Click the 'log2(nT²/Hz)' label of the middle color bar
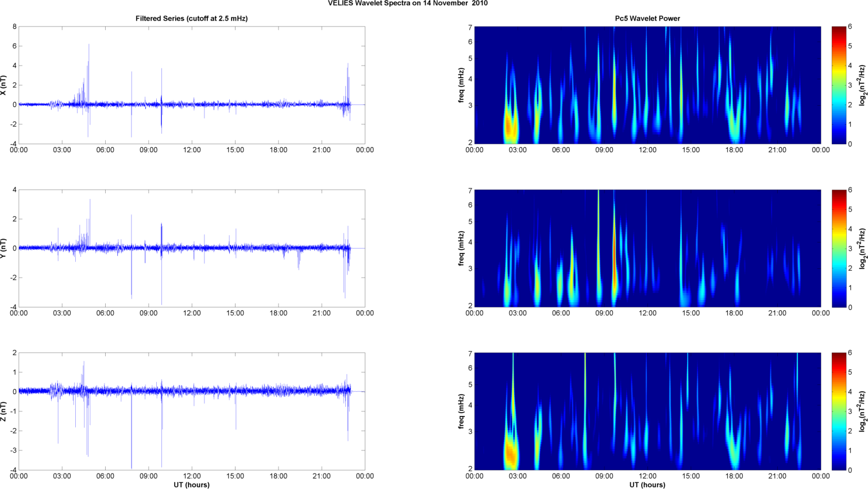The image size is (868, 489). (x=863, y=248)
